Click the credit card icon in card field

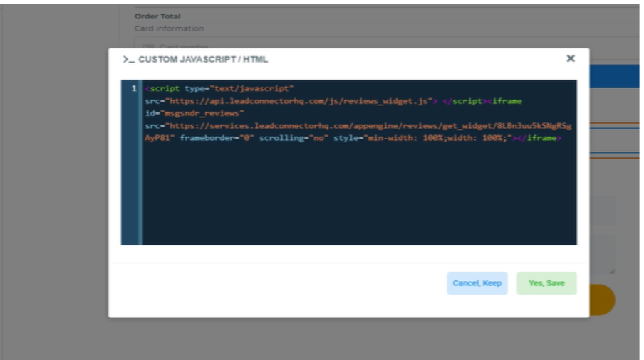coord(148,46)
